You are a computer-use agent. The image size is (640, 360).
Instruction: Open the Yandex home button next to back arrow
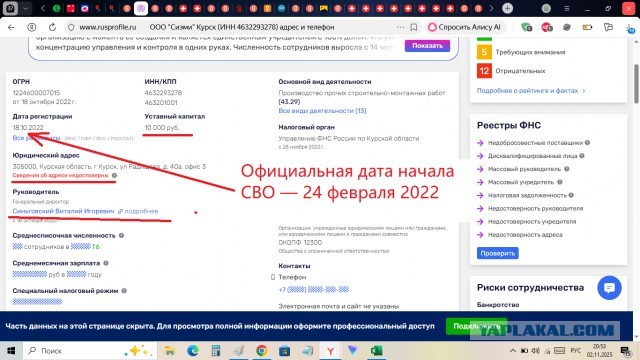[31, 27]
